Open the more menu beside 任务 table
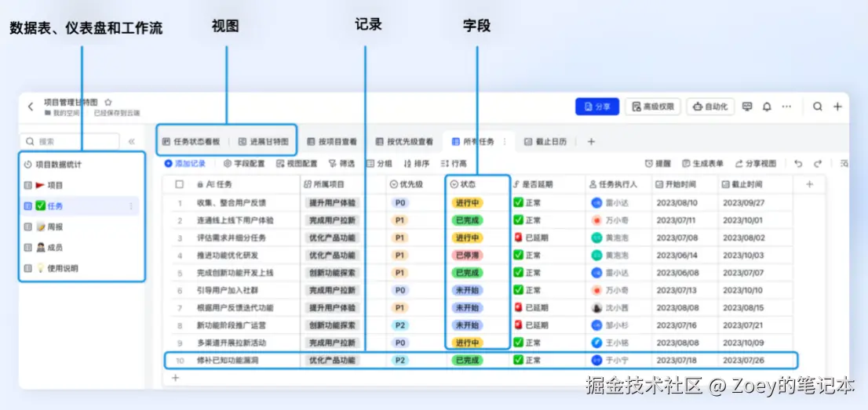 [131, 206]
